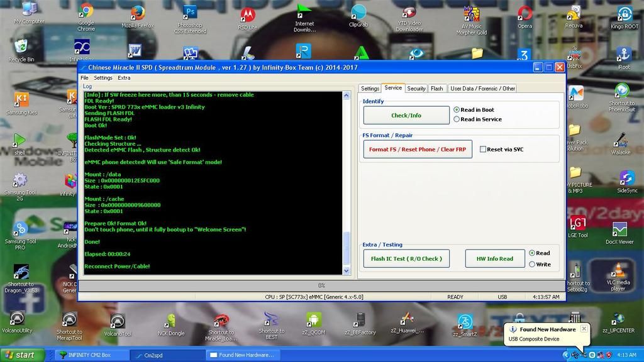Image resolution: width=644 pixels, height=362 pixels.
Task: Click the CPU : SP [SC773x] status text
Action: 314,297
